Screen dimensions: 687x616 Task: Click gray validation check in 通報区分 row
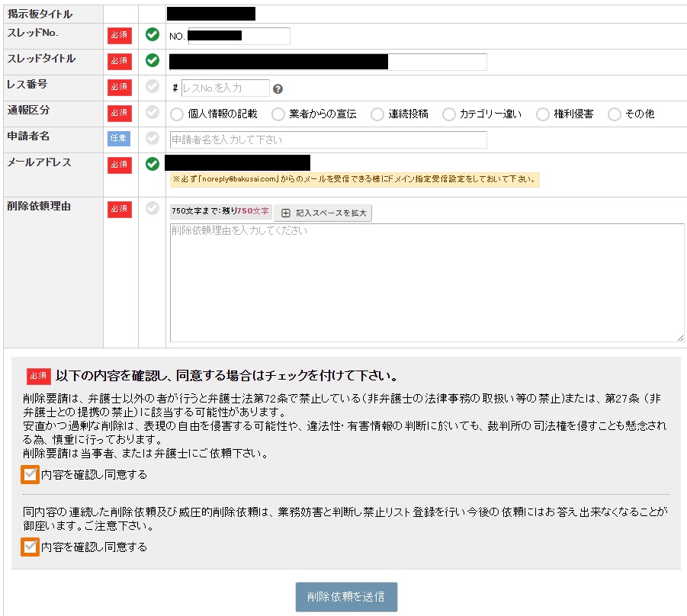[152, 112]
